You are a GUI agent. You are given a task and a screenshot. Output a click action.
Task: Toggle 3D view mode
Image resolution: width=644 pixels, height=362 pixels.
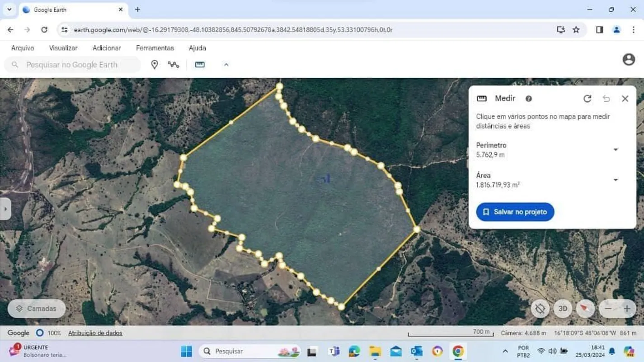(563, 309)
